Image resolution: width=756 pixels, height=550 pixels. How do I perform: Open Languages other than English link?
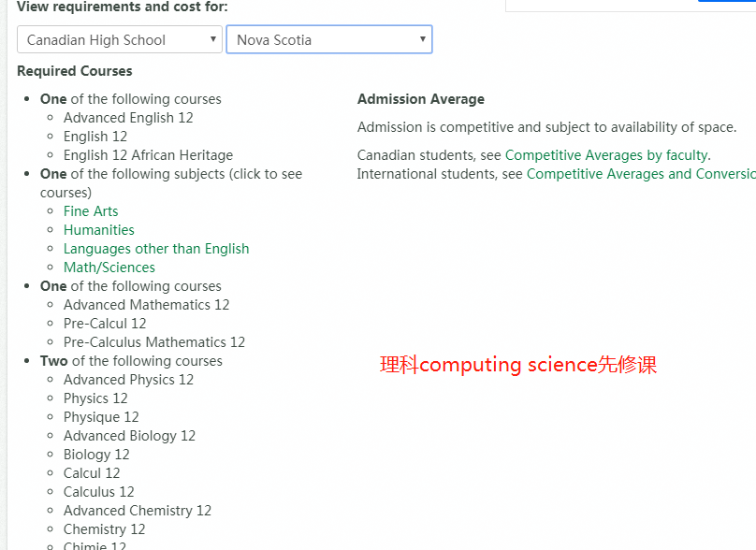[x=156, y=249]
